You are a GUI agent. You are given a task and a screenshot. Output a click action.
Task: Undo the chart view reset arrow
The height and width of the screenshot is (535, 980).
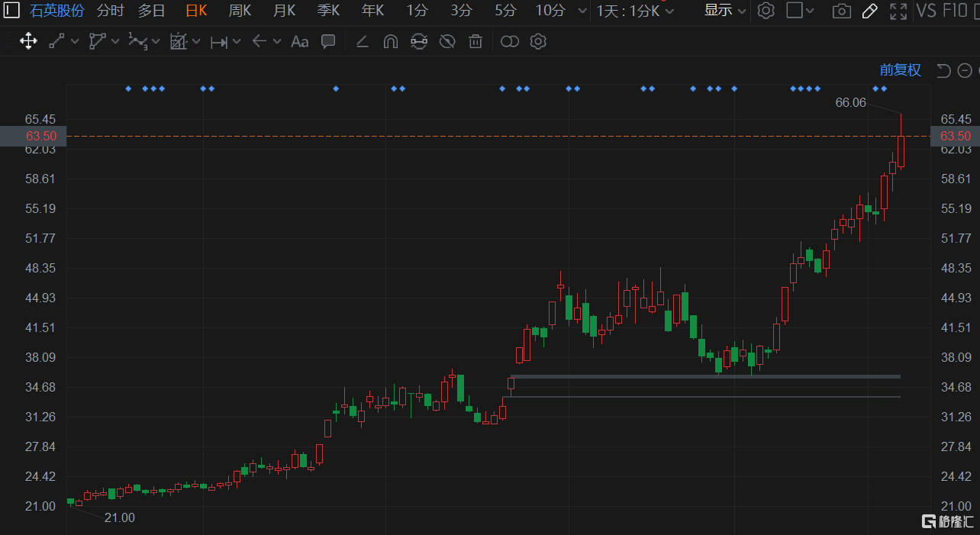click(x=944, y=70)
